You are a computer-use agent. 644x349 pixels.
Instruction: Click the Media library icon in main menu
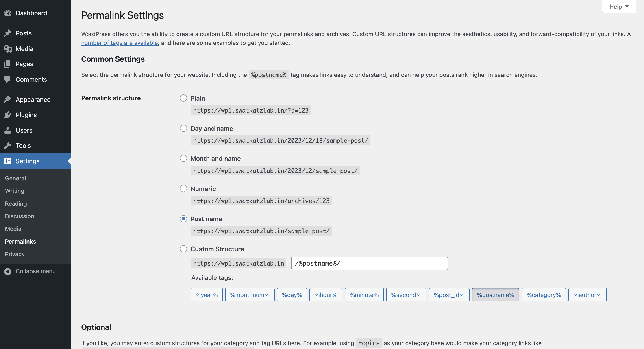click(7, 49)
